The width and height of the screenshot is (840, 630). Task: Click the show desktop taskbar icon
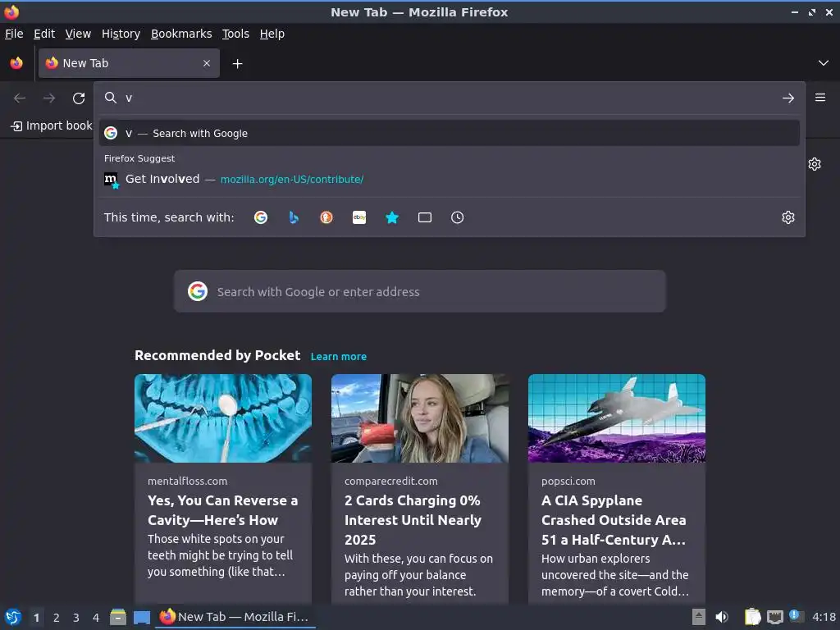point(141,617)
